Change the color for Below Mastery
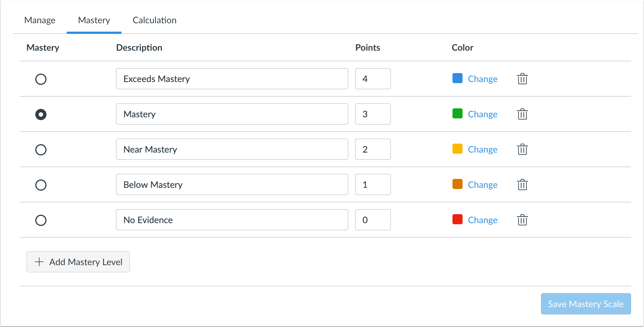Screen dimensions: 644x327 pos(482,184)
